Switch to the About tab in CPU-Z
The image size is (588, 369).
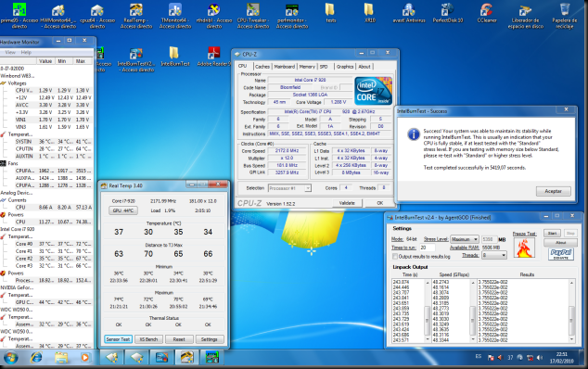tap(364, 67)
